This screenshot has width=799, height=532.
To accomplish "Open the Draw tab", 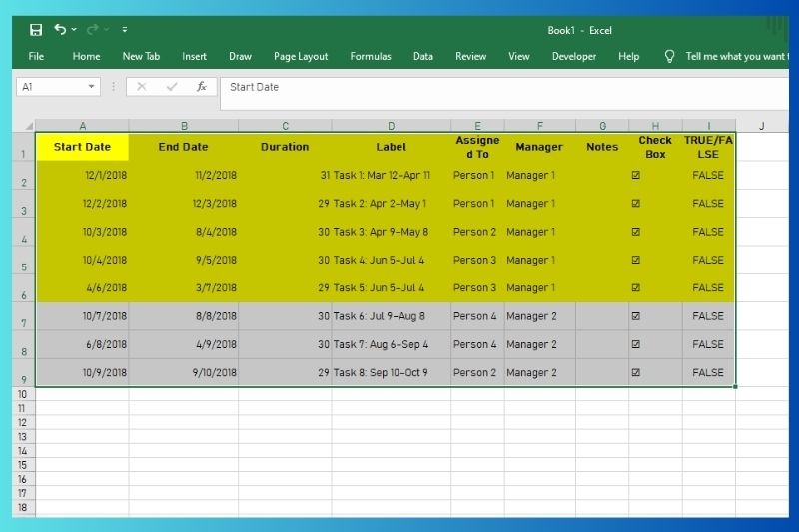I will pyautogui.click(x=240, y=56).
